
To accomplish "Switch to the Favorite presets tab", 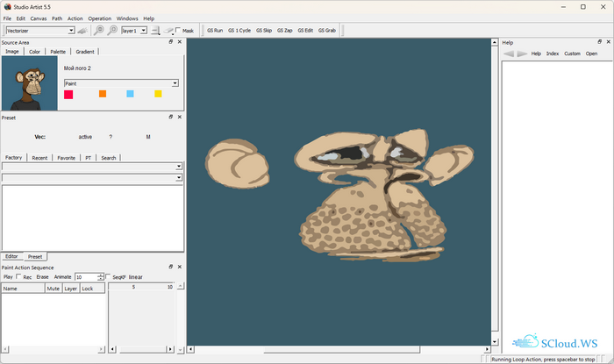I will pos(66,158).
